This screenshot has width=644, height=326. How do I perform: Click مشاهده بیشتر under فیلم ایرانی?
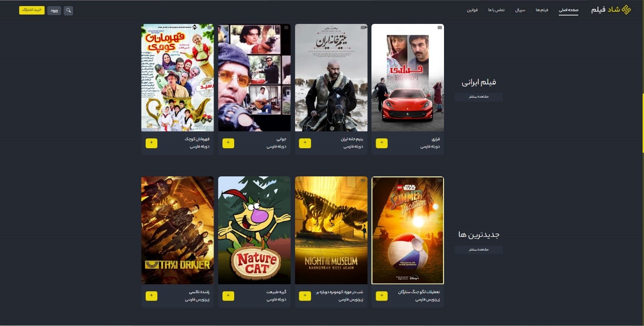tap(479, 97)
